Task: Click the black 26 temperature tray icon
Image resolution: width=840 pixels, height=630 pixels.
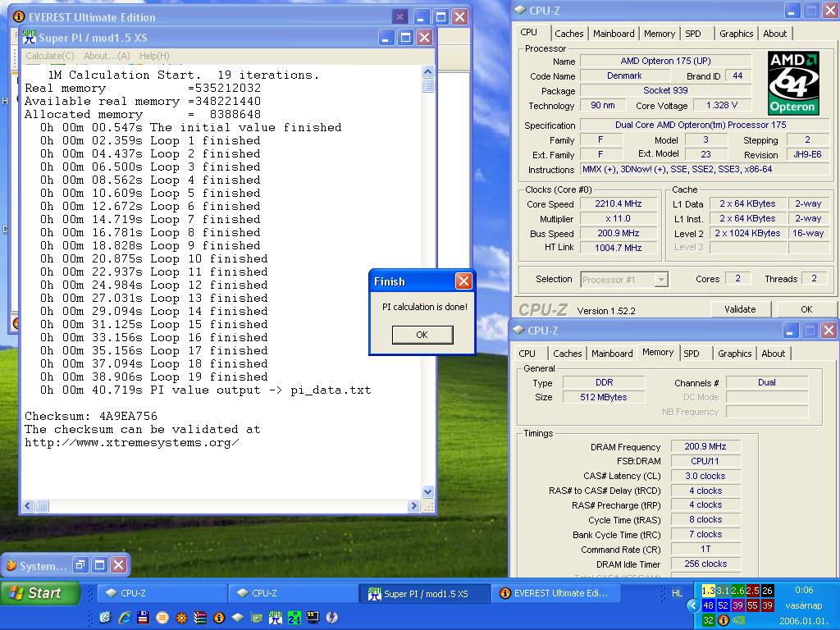Action: 768,591
